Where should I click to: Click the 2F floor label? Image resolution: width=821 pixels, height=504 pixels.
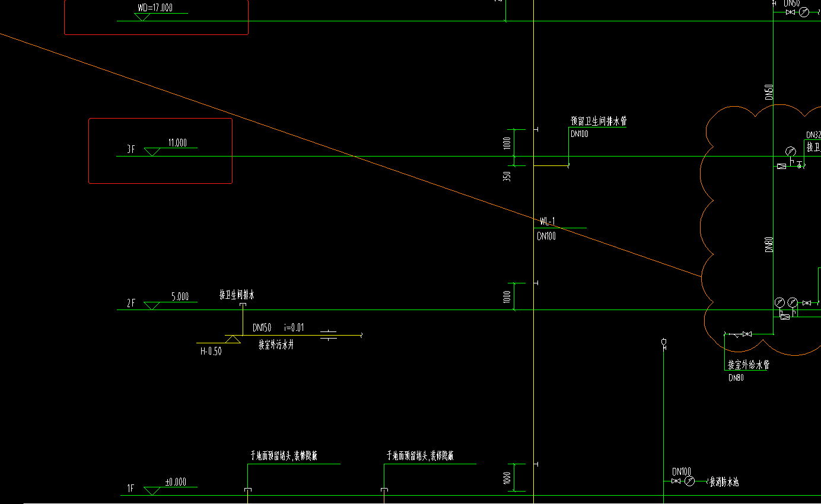point(131,304)
